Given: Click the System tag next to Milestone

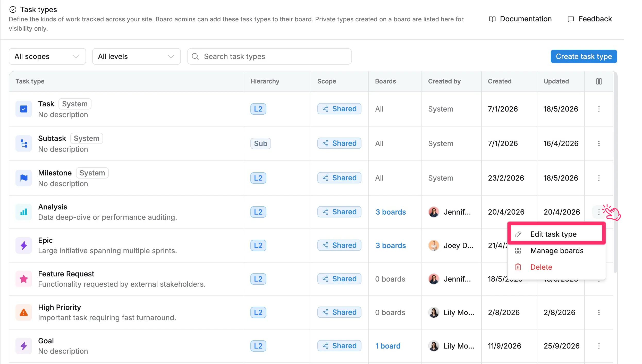Looking at the screenshot, I should (92, 173).
